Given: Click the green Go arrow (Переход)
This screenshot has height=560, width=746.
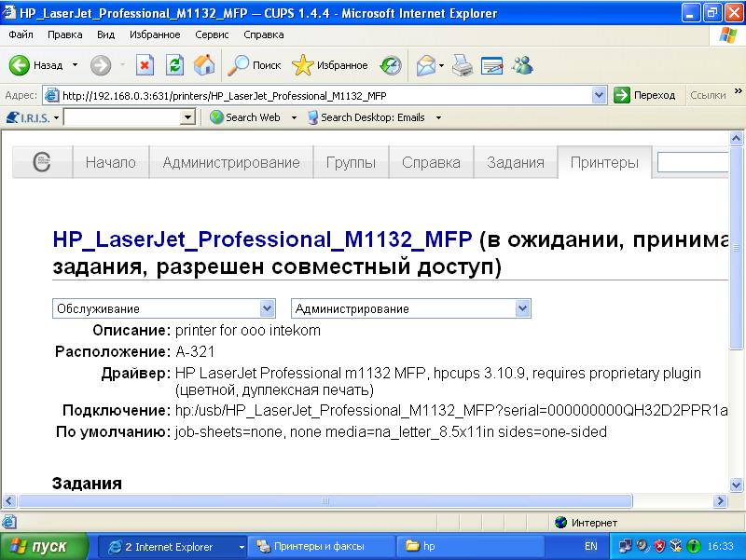Looking at the screenshot, I should point(621,95).
